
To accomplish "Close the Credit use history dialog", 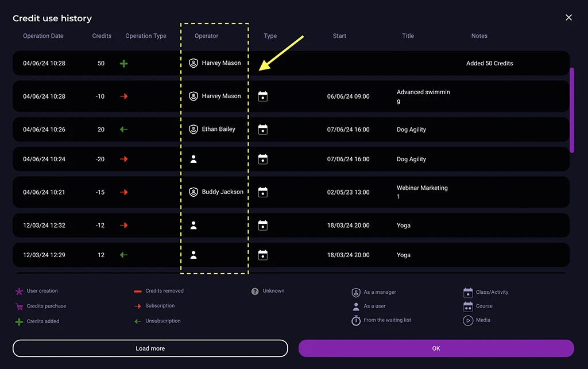I will [568, 18].
